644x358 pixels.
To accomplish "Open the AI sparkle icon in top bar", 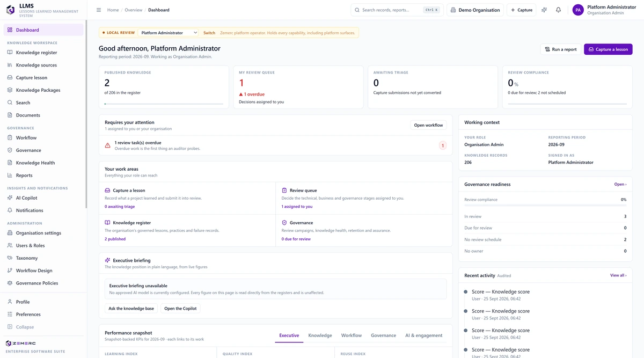I will pos(544,10).
